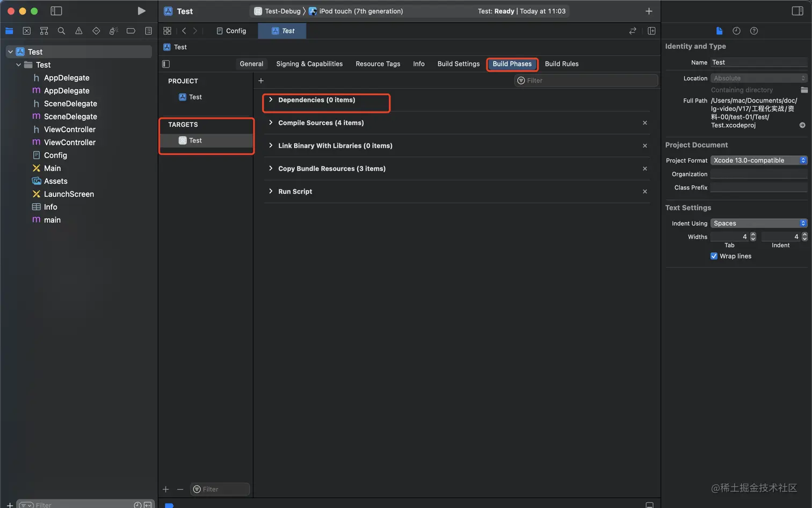Adjust the Tab width stepper

coord(753,237)
